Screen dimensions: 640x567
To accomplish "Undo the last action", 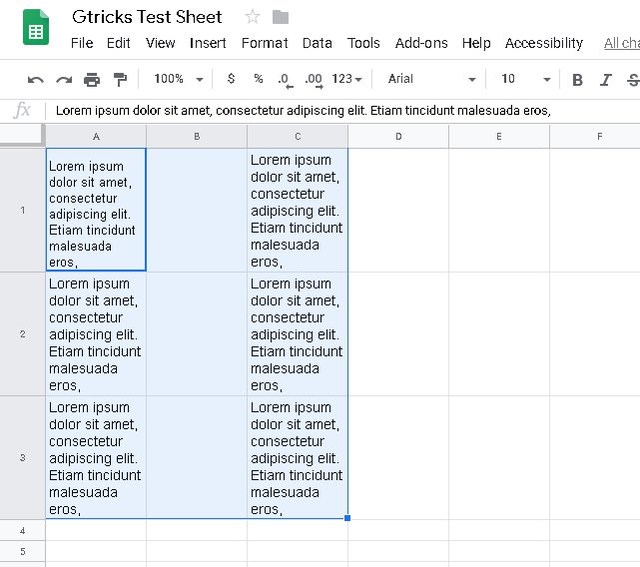I will click(x=36, y=79).
